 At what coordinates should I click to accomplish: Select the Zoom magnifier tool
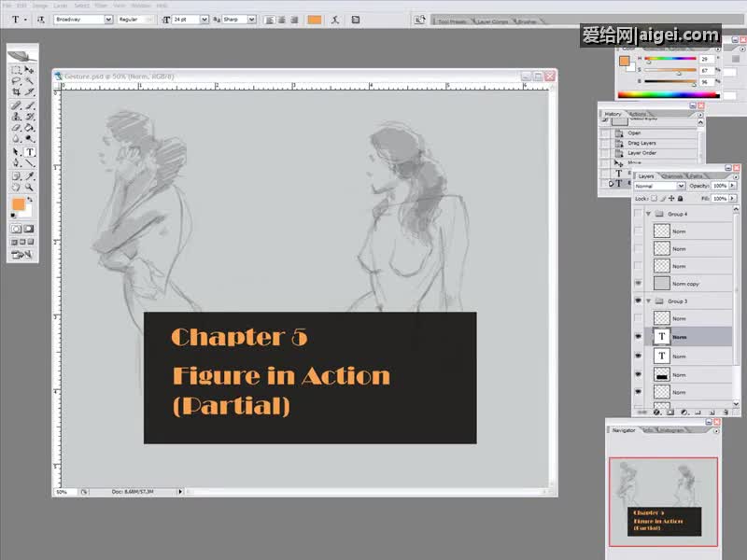pyautogui.click(x=30, y=187)
